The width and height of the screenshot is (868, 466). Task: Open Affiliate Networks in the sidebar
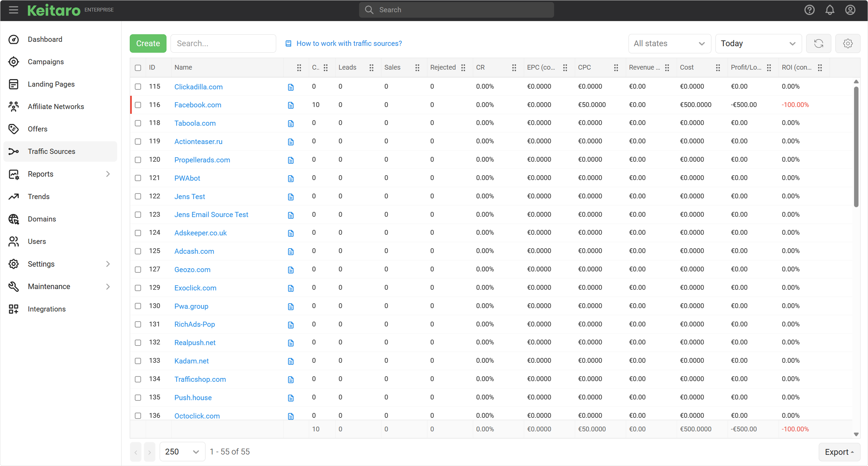[56, 107]
